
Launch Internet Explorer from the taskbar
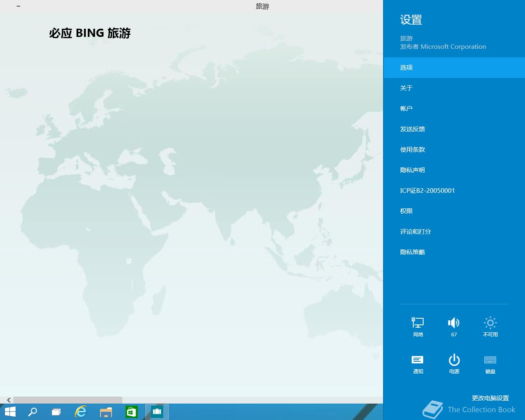click(x=81, y=412)
